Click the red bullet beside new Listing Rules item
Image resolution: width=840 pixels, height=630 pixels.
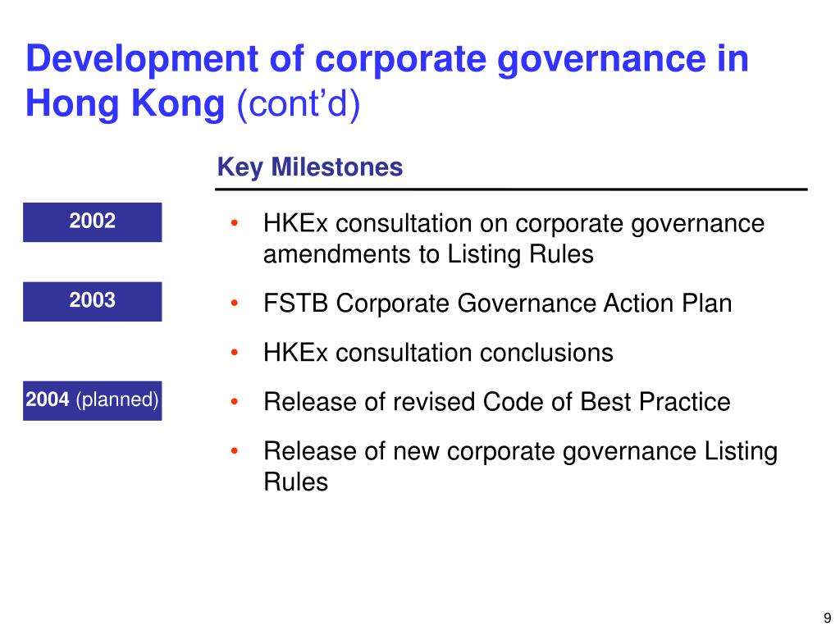[x=234, y=451]
